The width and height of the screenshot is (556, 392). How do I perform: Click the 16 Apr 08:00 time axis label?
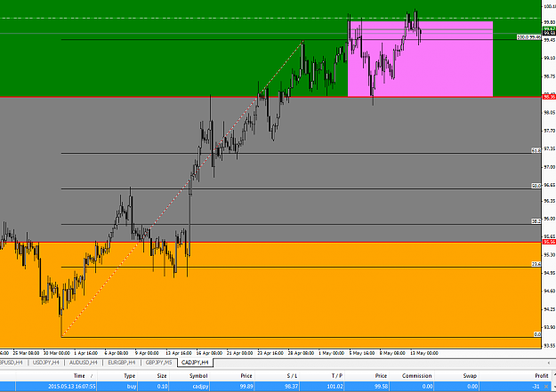[x=209, y=353]
